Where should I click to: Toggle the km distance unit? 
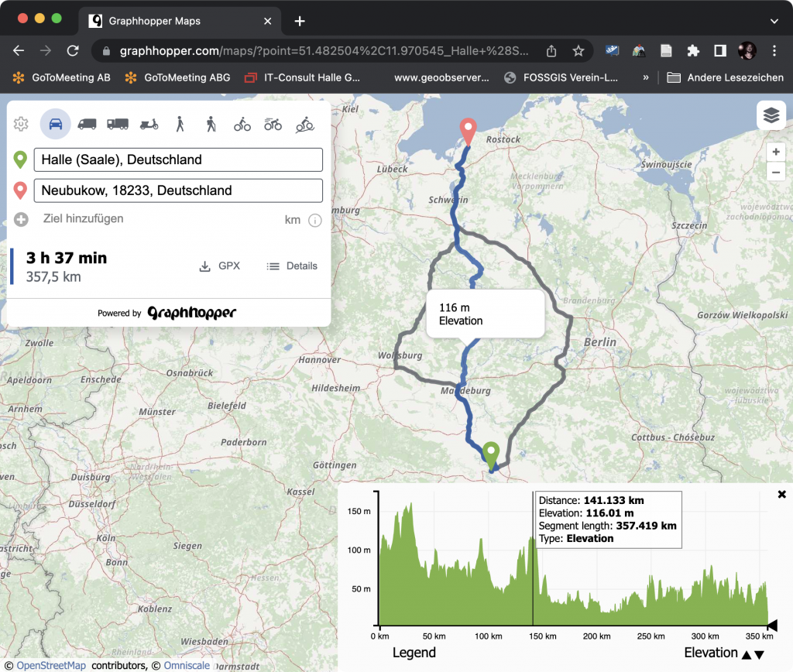(294, 220)
